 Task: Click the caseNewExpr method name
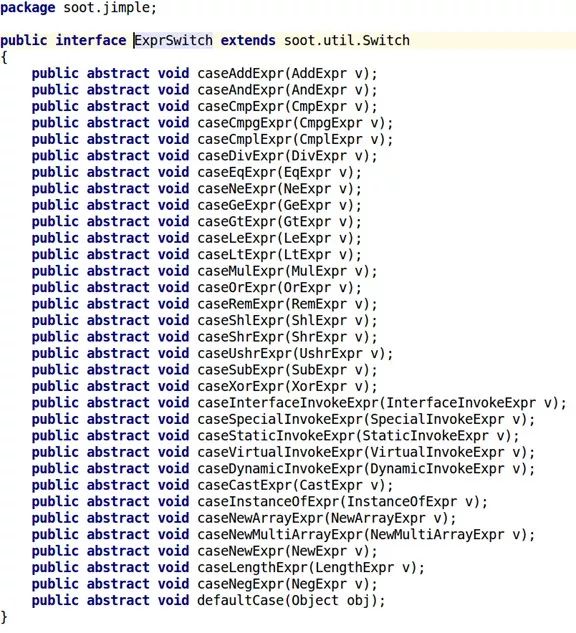click(x=241, y=551)
